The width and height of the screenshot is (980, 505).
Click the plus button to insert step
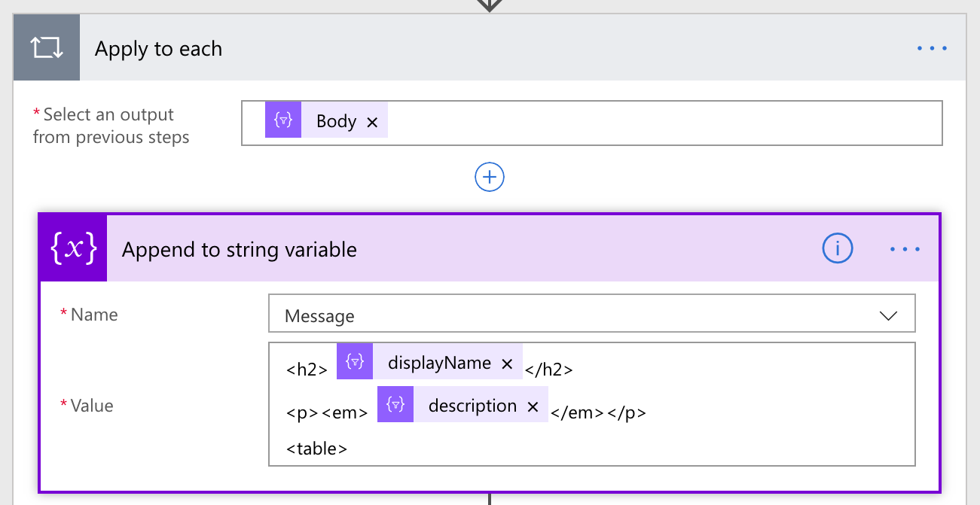click(490, 177)
